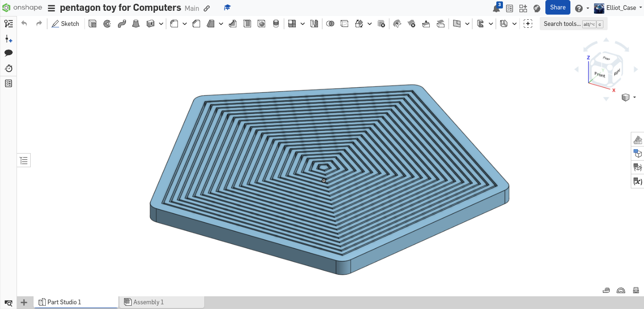Viewport: 644px width, 309px height.
Task: Select the Rib tool
Action: [x=233, y=24]
